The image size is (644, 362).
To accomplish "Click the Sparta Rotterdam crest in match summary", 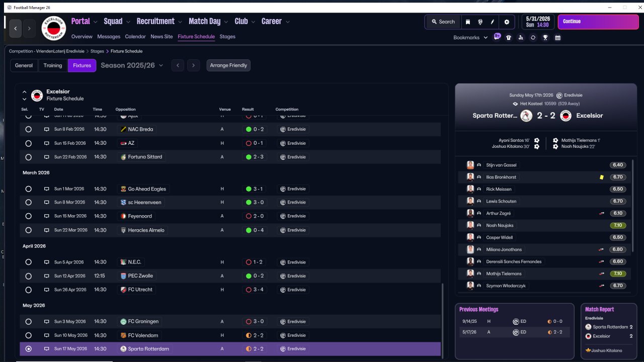I will click(x=526, y=116).
